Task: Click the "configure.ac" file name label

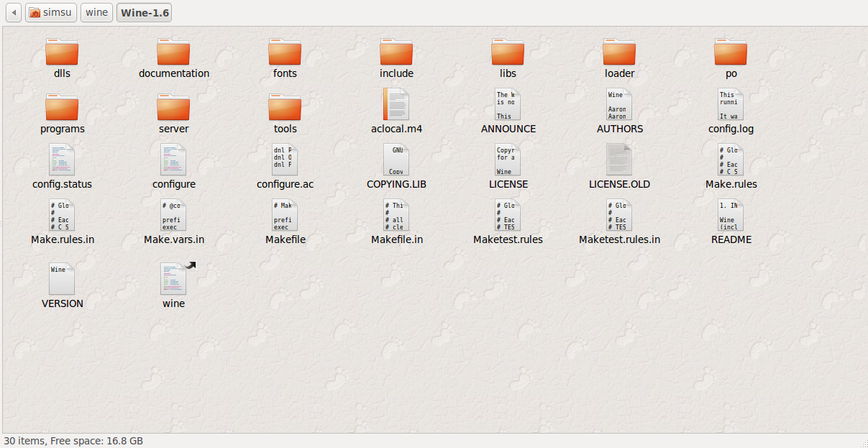Action: [285, 184]
